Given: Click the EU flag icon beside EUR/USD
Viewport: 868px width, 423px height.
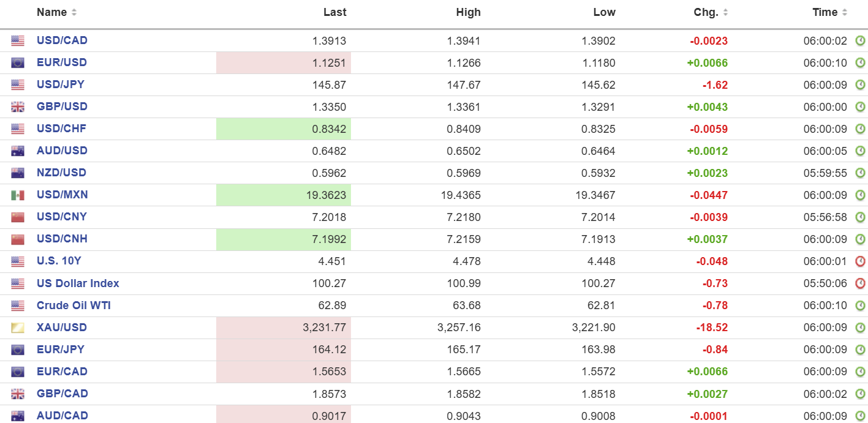Looking at the screenshot, I should point(18,62).
